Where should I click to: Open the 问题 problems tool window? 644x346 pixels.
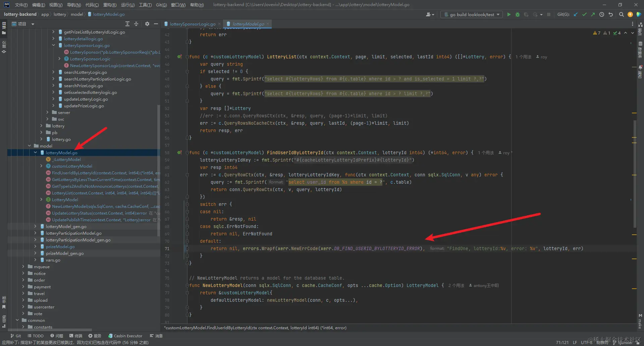(57, 336)
